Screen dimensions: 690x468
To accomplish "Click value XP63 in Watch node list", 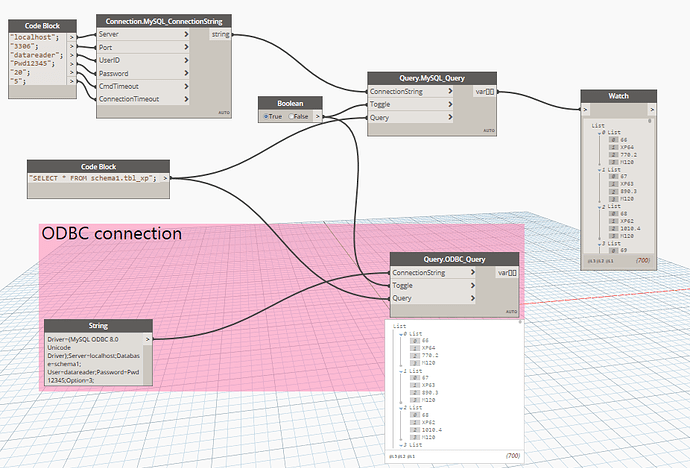I will click(x=627, y=184).
